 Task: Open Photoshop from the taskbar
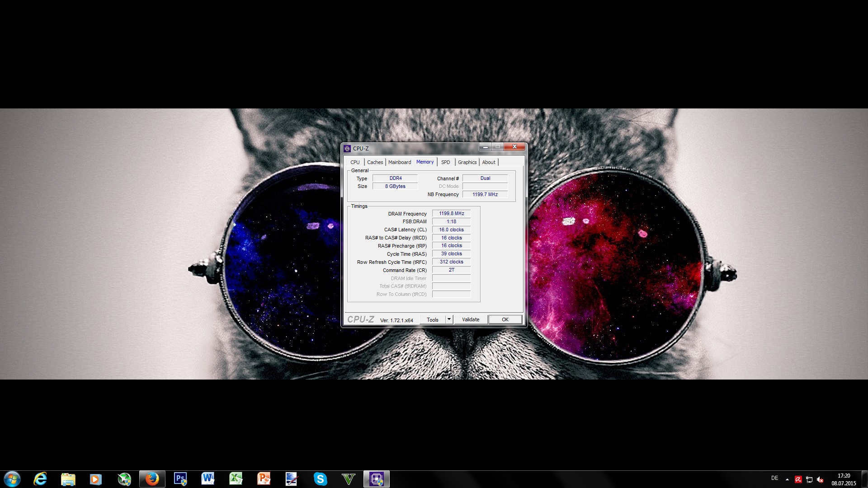coord(180,479)
